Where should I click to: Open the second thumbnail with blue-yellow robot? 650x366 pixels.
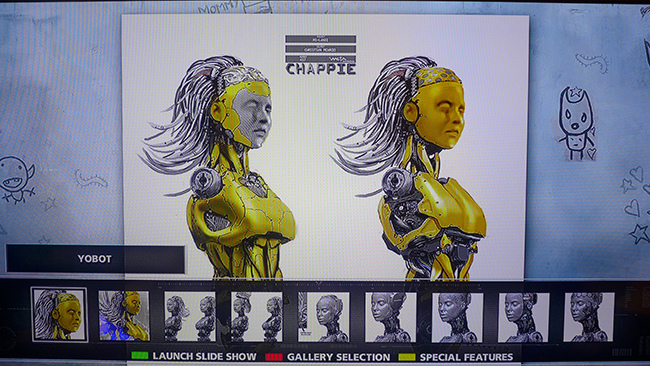tap(124, 316)
